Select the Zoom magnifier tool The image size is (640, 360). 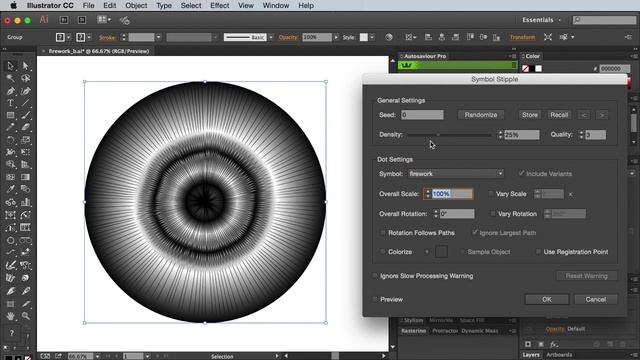pyautogui.click(x=25, y=316)
